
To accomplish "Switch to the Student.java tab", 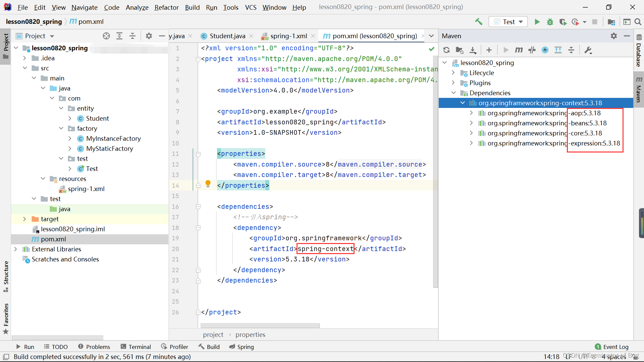I will coord(227,36).
